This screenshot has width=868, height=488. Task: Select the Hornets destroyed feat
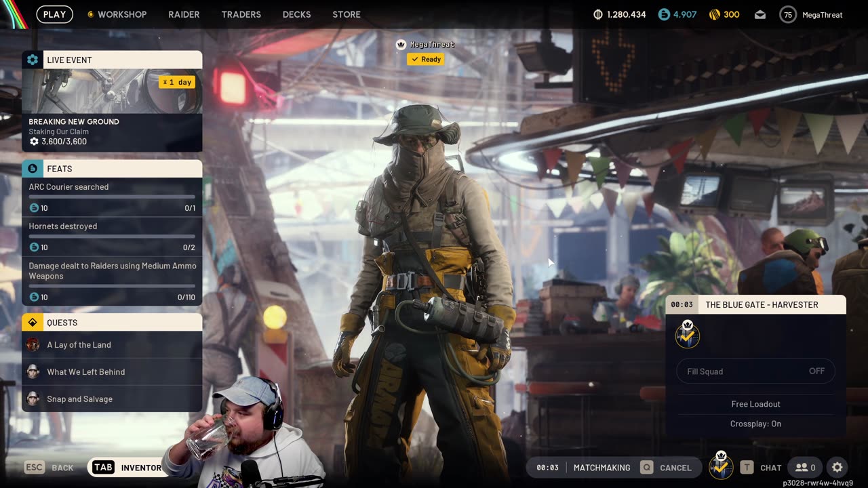(x=112, y=237)
